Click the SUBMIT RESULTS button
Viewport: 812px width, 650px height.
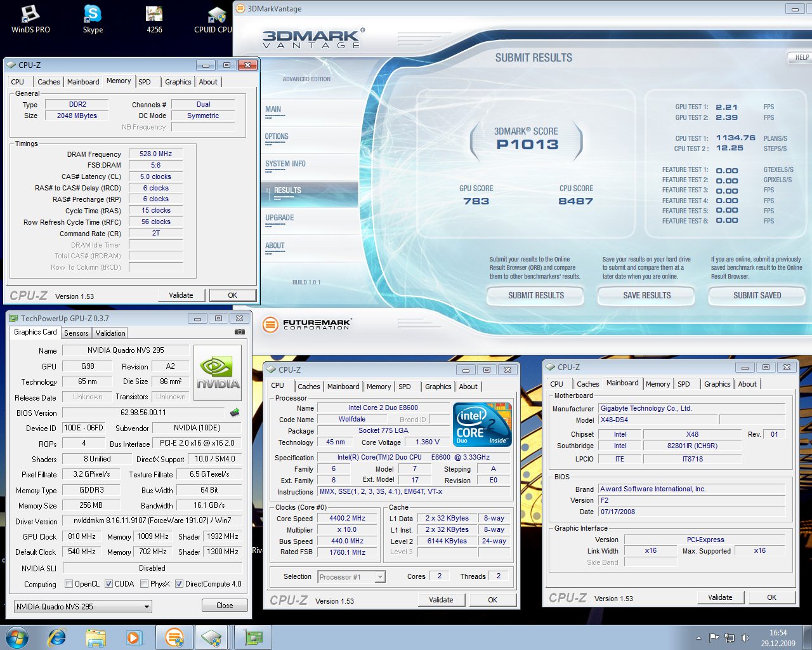[536, 295]
